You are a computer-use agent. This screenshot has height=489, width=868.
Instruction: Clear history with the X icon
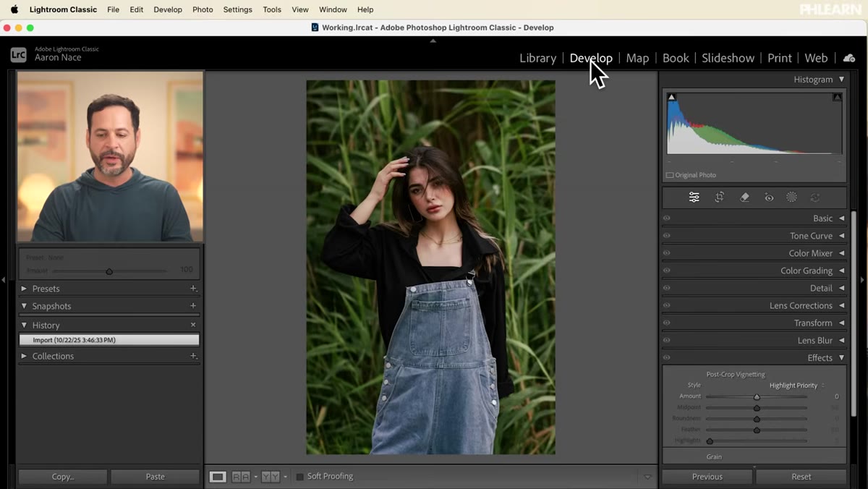(193, 326)
